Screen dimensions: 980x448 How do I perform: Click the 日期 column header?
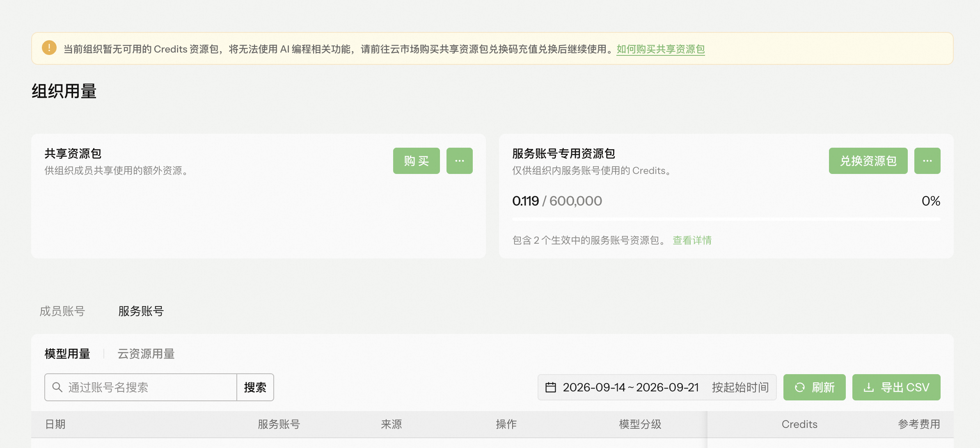click(55, 424)
